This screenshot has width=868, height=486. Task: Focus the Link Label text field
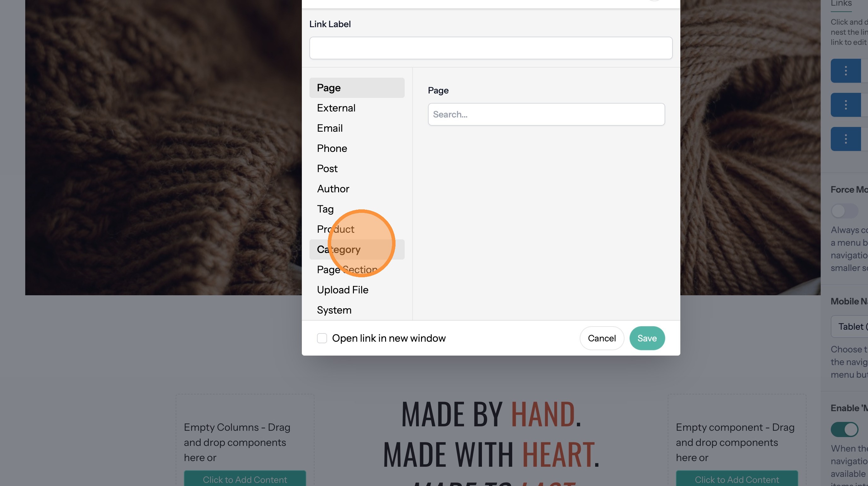(x=490, y=48)
